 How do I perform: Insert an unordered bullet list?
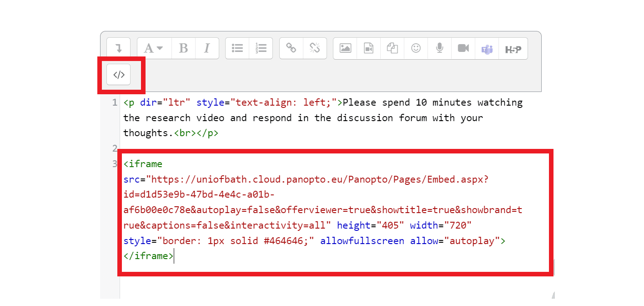pos(237,48)
